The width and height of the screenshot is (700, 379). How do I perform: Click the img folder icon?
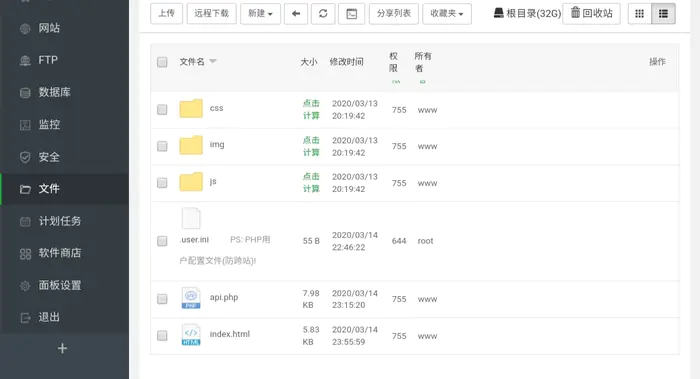[x=191, y=145]
